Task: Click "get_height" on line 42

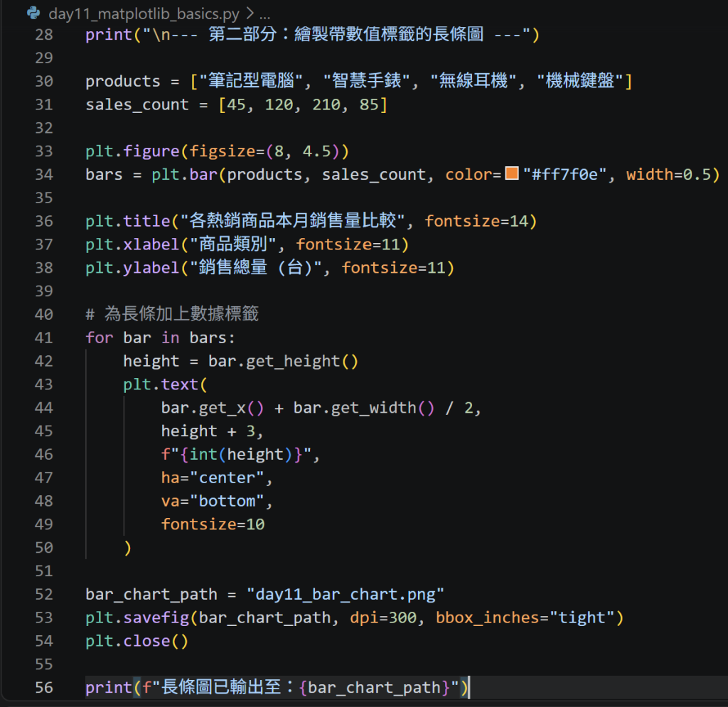Action: coord(293,361)
